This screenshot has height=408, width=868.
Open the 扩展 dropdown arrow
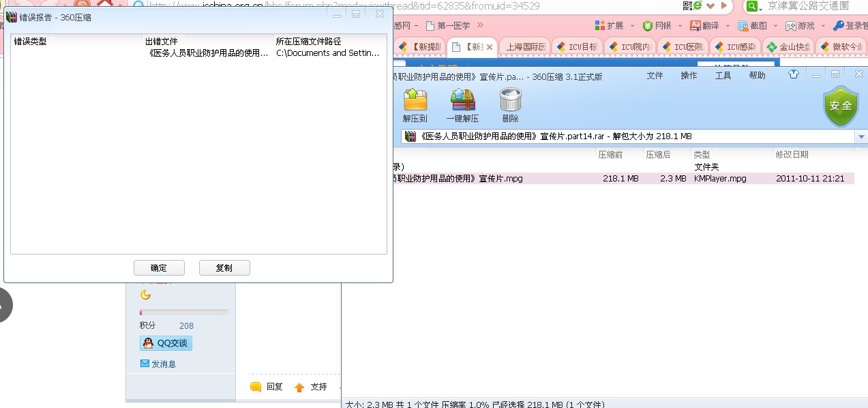(631, 25)
